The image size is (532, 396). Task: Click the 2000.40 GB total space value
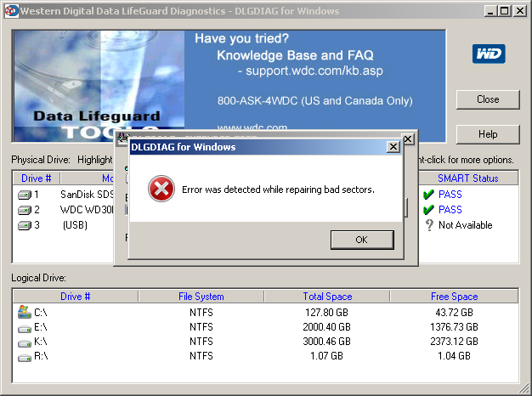(x=326, y=327)
